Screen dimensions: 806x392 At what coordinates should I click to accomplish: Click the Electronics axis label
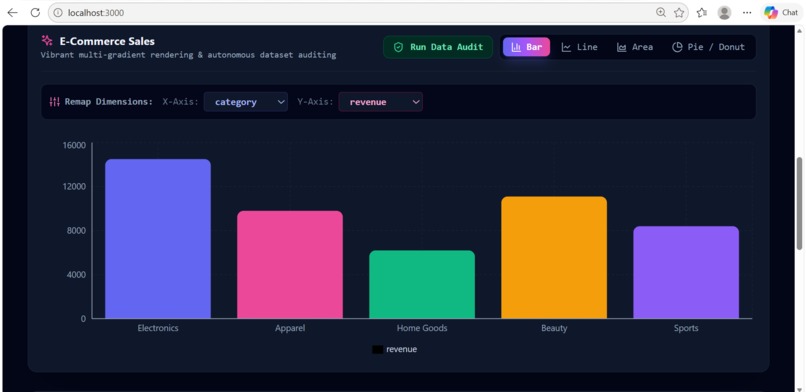tap(158, 328)
